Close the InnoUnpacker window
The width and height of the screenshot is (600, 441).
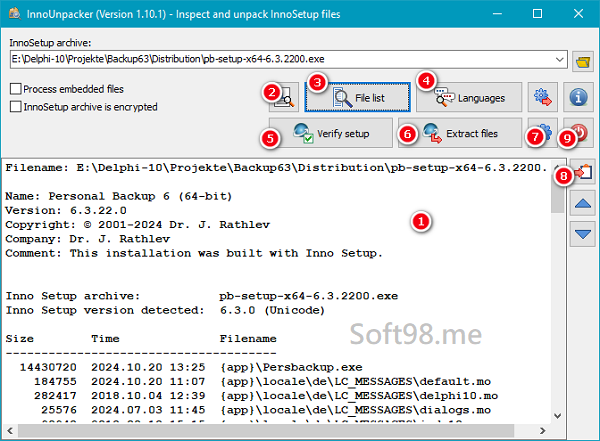click(x=579, y=14)
